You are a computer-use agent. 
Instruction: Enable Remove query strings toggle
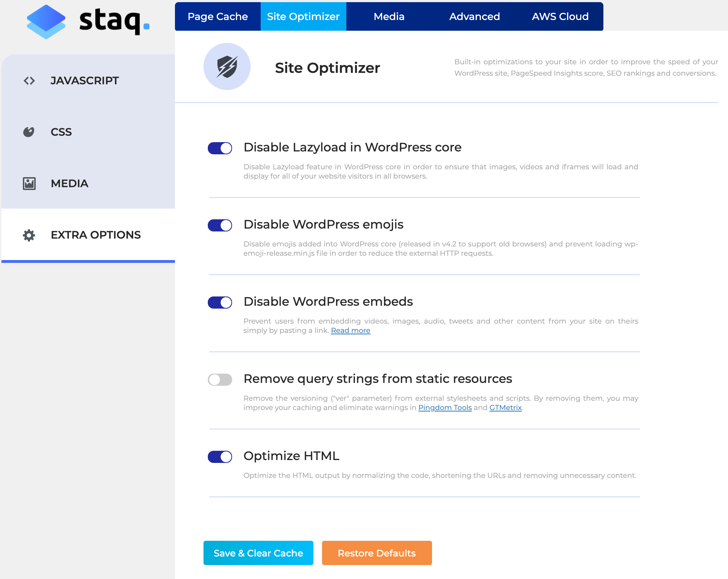click(220, 380)
